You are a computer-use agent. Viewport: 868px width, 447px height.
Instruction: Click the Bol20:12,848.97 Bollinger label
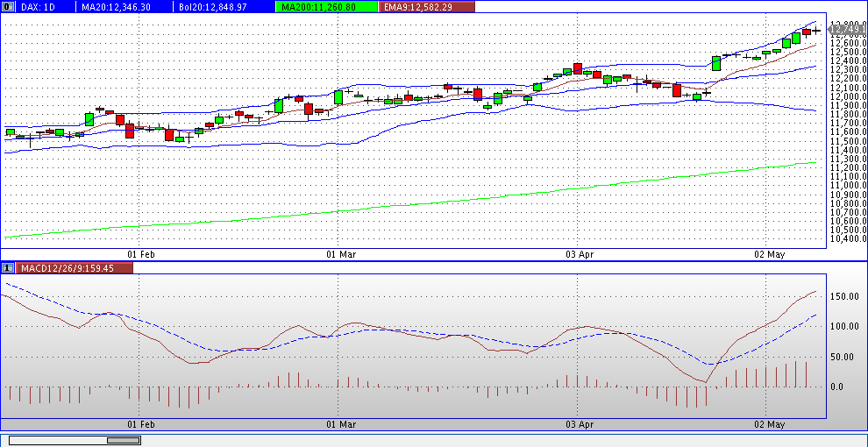click(x=223, y=7)
